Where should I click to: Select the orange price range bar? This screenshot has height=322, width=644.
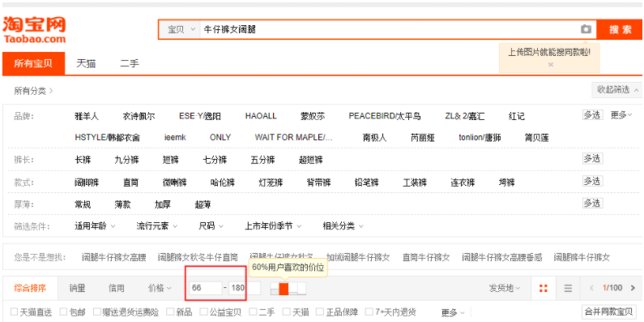(x=284, y=289)
